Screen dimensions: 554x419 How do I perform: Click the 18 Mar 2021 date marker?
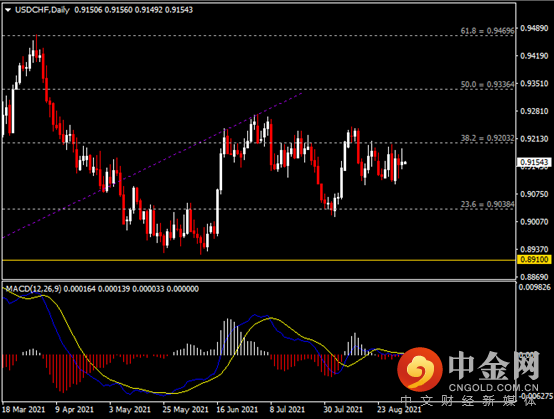click(24, 410)
